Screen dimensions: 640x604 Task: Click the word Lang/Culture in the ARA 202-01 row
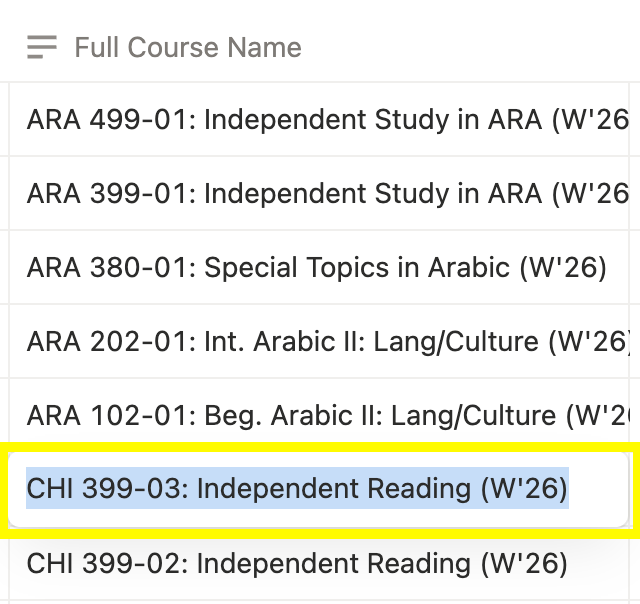(x=456, y=342)
